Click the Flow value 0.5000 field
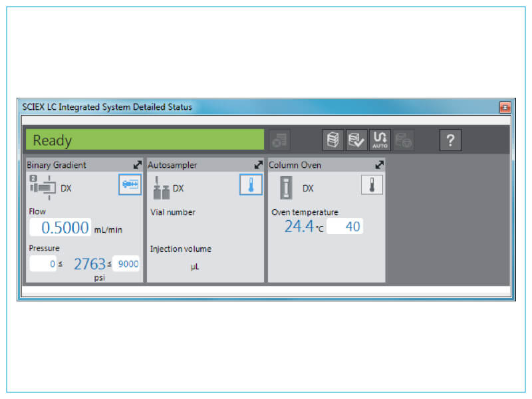532x399 pixels. [x=60, y=228]
